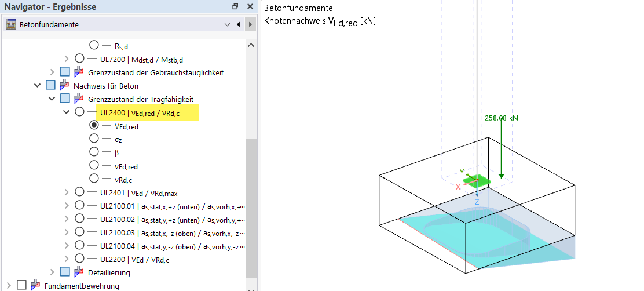
Task: Expand the UL7200 node
Action: tap(67, 59)
